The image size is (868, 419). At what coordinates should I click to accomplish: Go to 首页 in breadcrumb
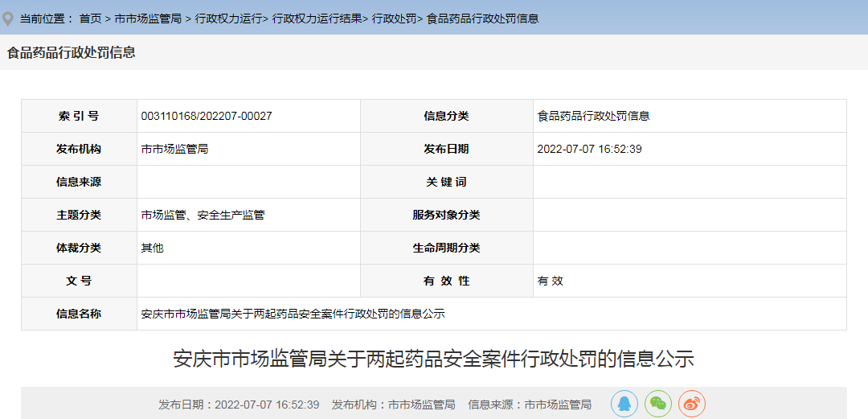(90, 18)
